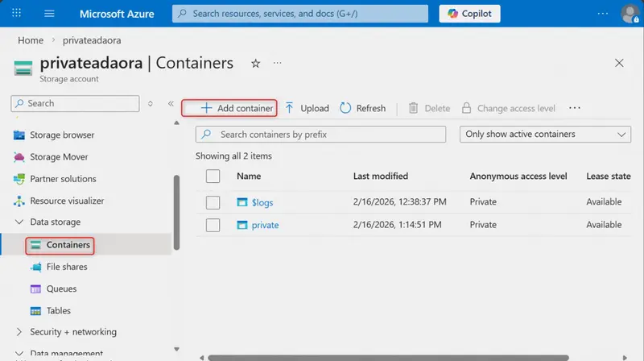Sort by Last modified column header
This screenshot has width=644, height=361.
tap(381, 176)
